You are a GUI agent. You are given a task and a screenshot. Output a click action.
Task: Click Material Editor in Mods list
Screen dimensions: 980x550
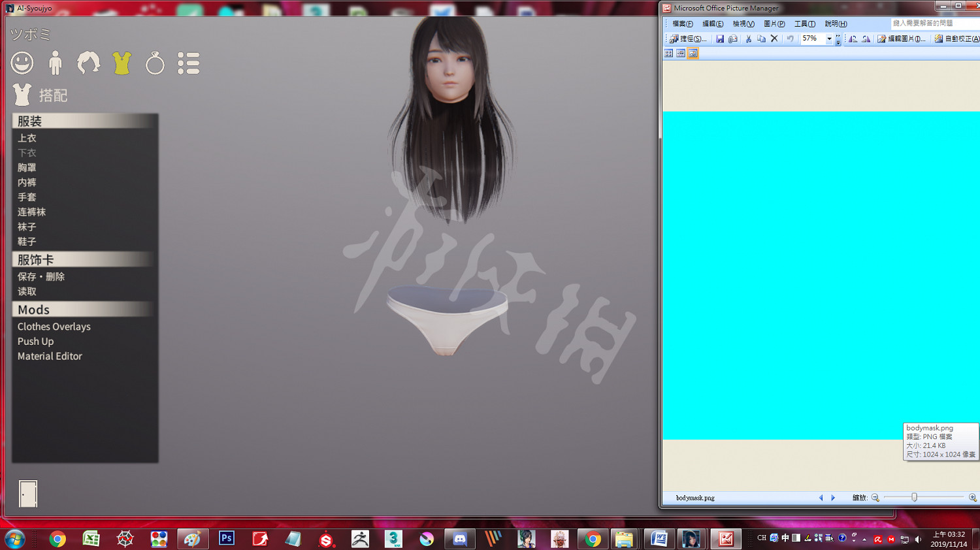(50, 356)
